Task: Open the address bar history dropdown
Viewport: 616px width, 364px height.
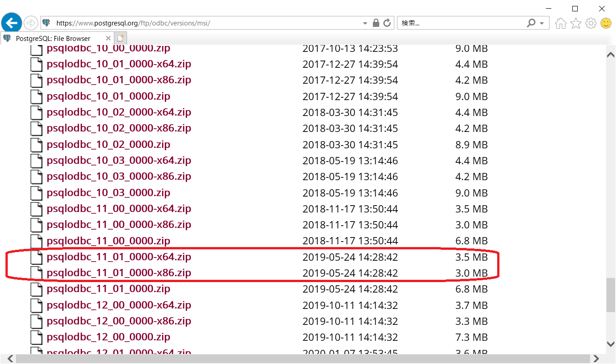Action: point(365,23)
